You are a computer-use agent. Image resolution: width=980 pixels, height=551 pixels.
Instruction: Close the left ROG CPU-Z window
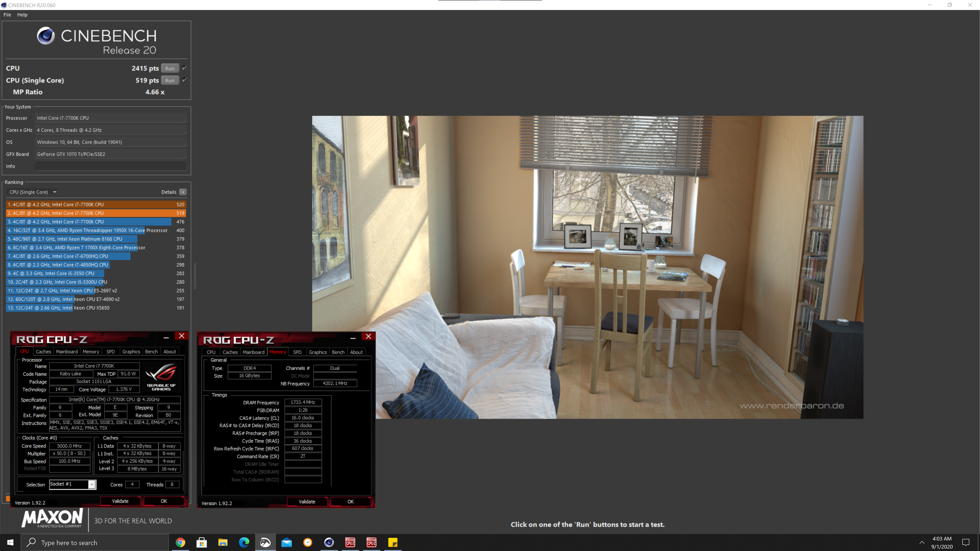coord(182,336)
